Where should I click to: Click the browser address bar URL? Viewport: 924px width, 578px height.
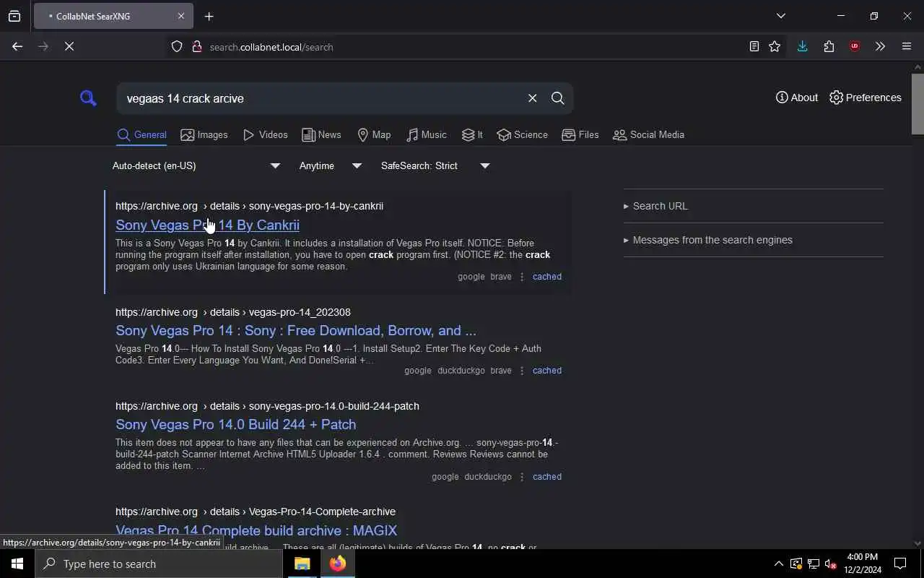271,47
